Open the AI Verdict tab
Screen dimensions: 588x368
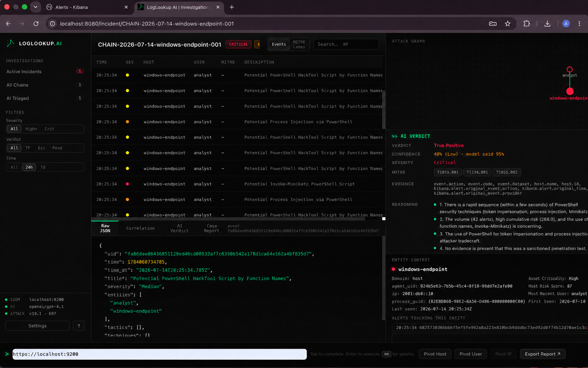[179, 228]
